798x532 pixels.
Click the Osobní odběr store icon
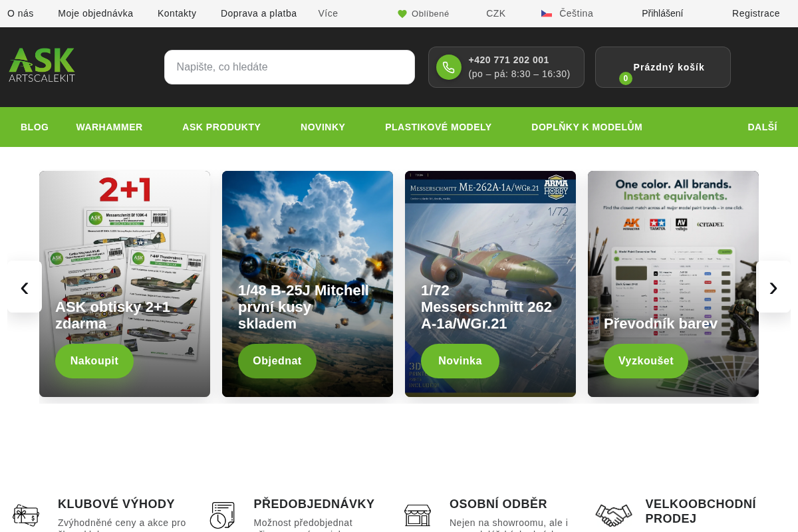418,515
